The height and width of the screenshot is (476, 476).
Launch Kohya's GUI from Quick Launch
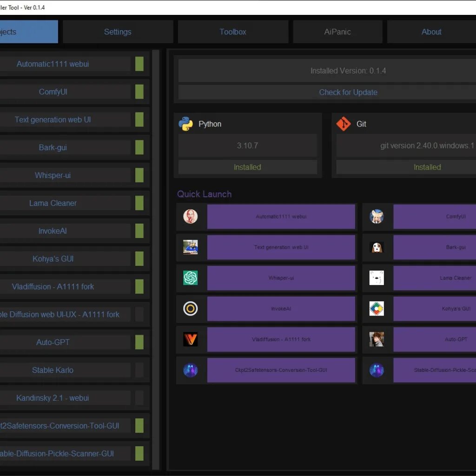pos(435,309)
